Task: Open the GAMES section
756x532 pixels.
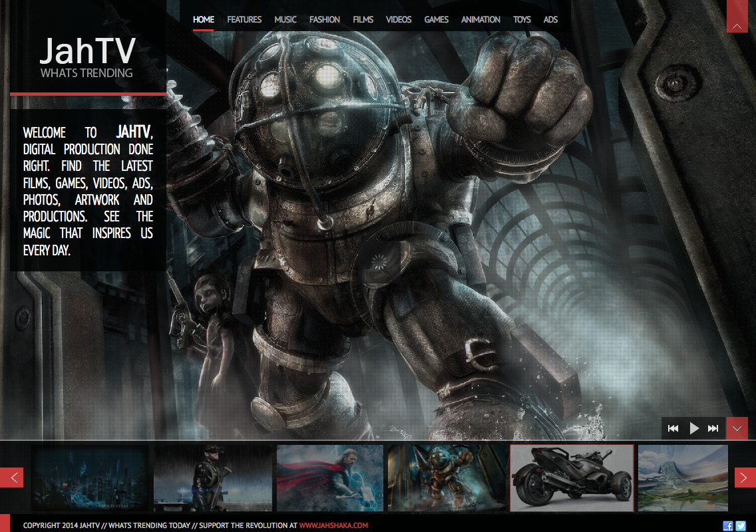Action: click(x=437, y=20)
